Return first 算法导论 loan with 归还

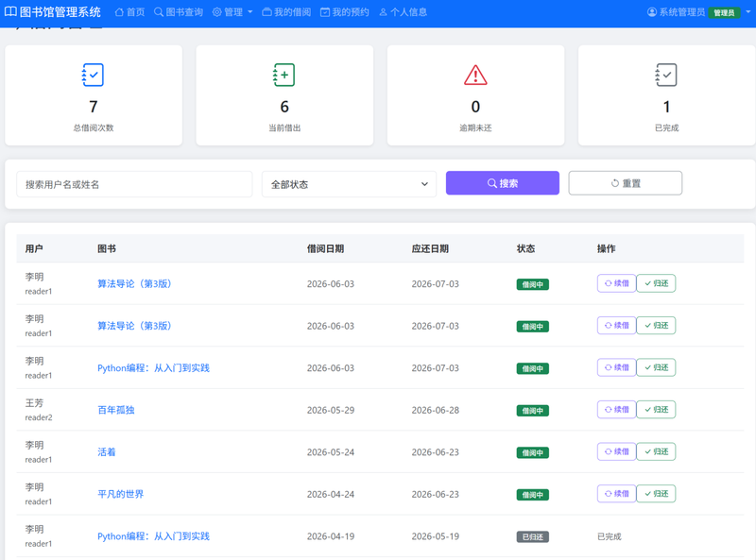pos(656,283)
